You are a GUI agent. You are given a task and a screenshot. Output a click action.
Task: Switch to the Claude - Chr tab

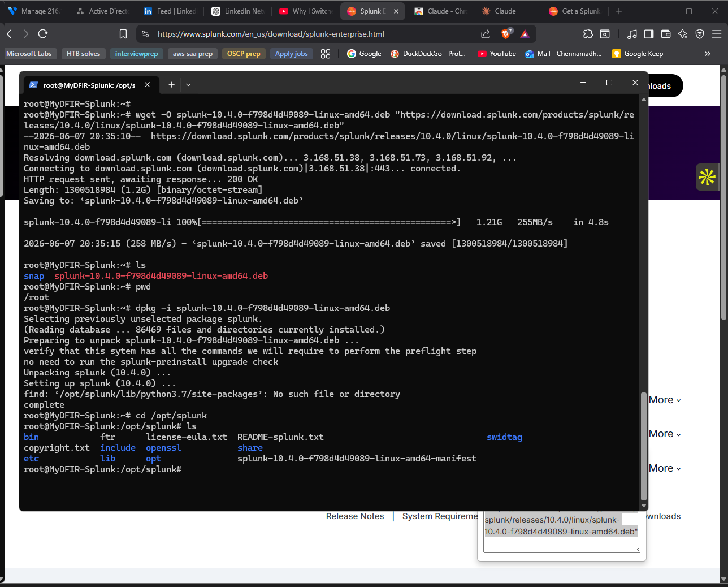pyautogui.click(x=441, y=11)
